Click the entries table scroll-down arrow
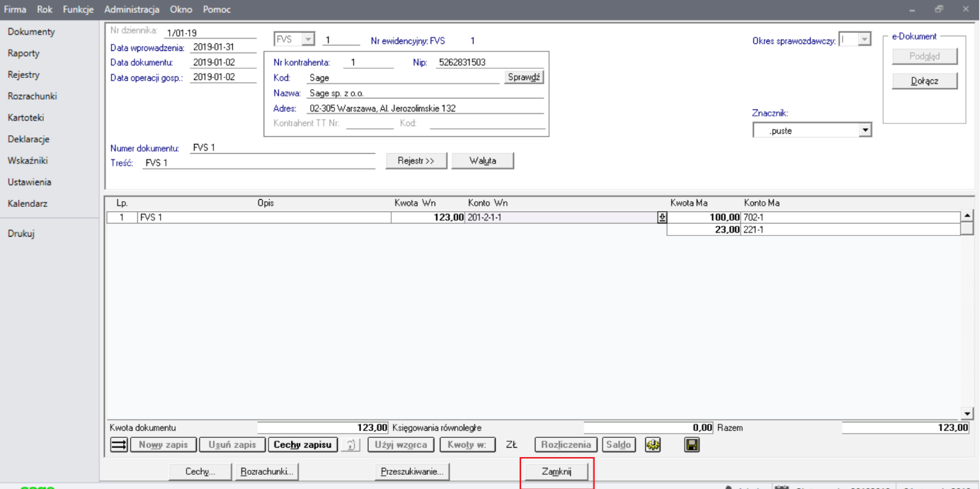Image resolution: width=980 pixels, height=489 pixels. tap(967, 413)
